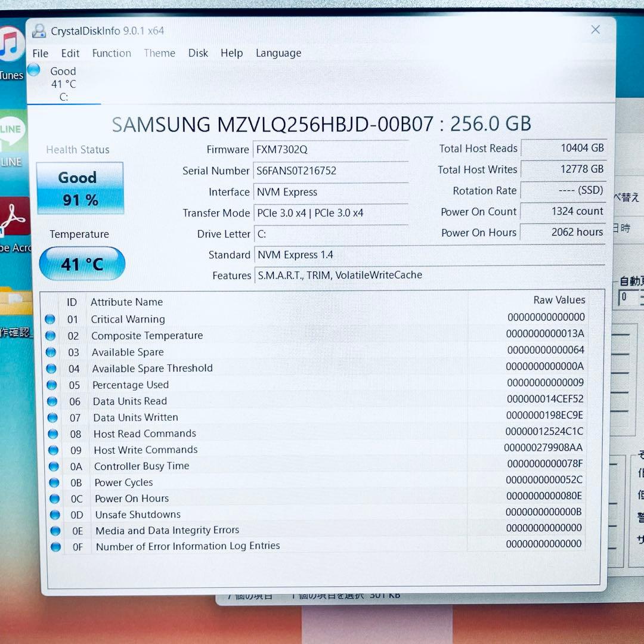
Task: Click the blue status dot beside Critical Warning
Action: coord(50,319)
